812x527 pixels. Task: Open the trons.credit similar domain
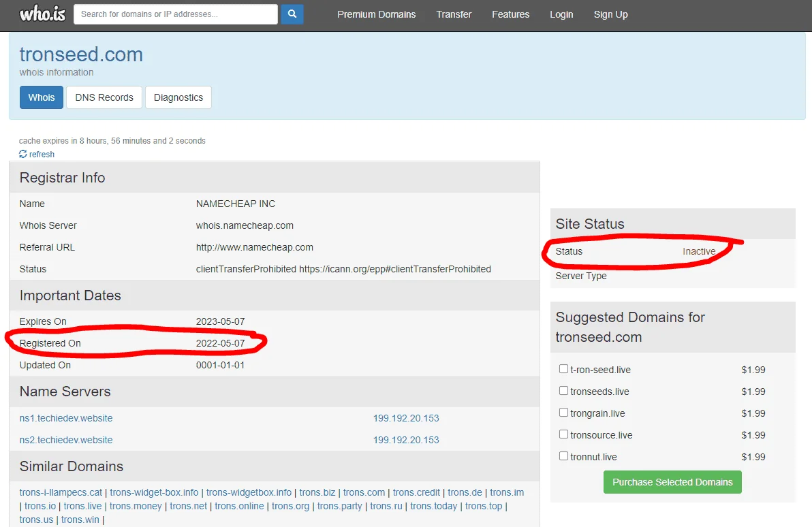click(416, 492)
